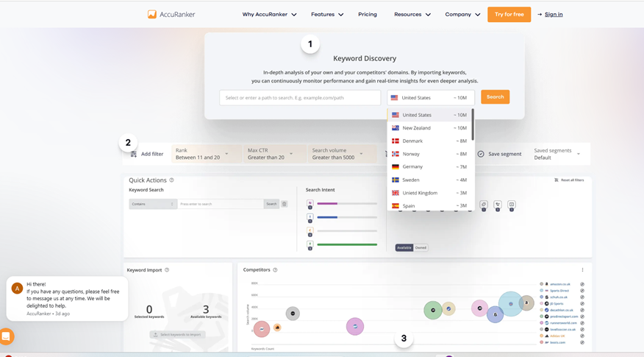Follow the Sign in link
This screenshot has width=644, height=357.
pyautogui.click(x=554, y=15)
